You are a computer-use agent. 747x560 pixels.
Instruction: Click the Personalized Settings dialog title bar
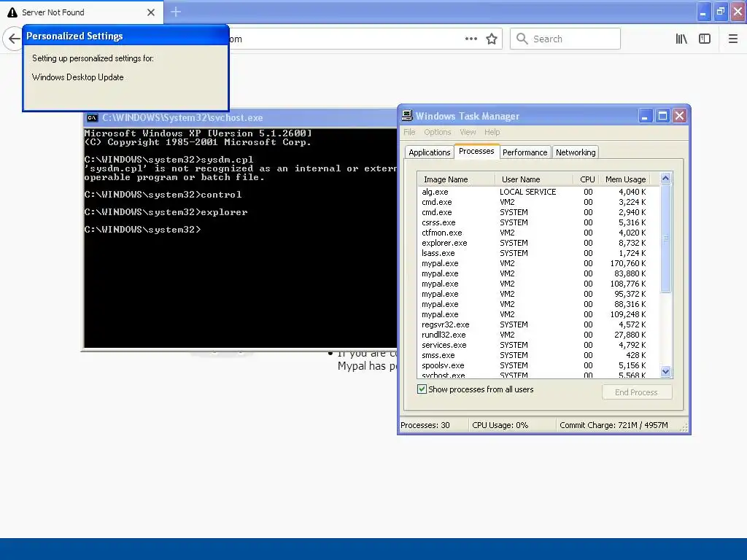(x=125, y=36)
